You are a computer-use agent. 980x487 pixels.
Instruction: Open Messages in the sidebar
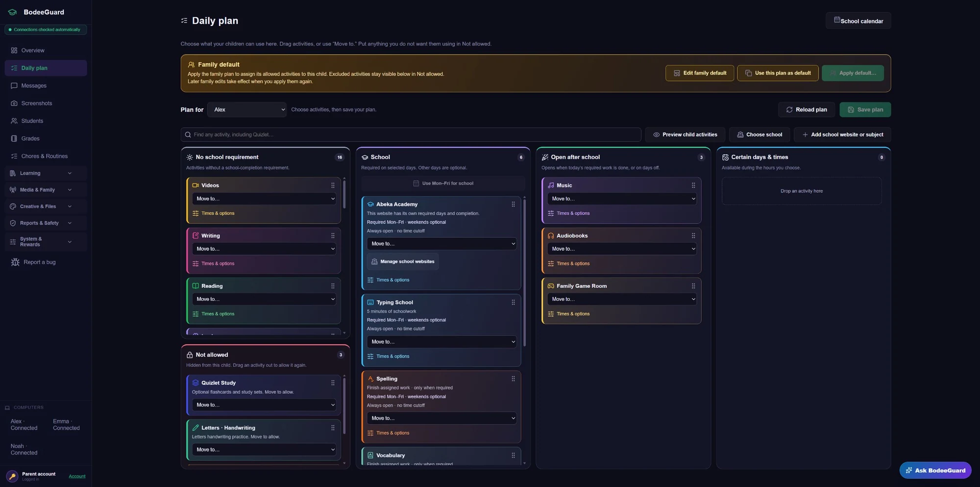(46, 86)
